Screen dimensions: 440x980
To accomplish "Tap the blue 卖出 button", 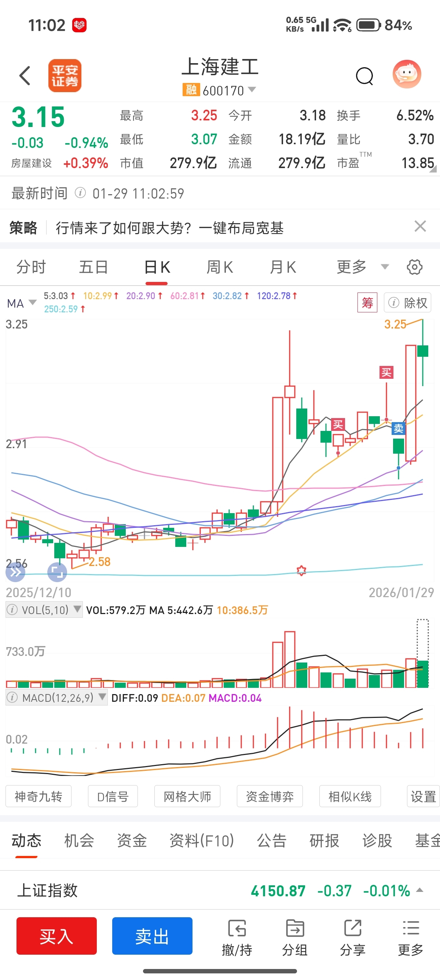I will [153, 936].
